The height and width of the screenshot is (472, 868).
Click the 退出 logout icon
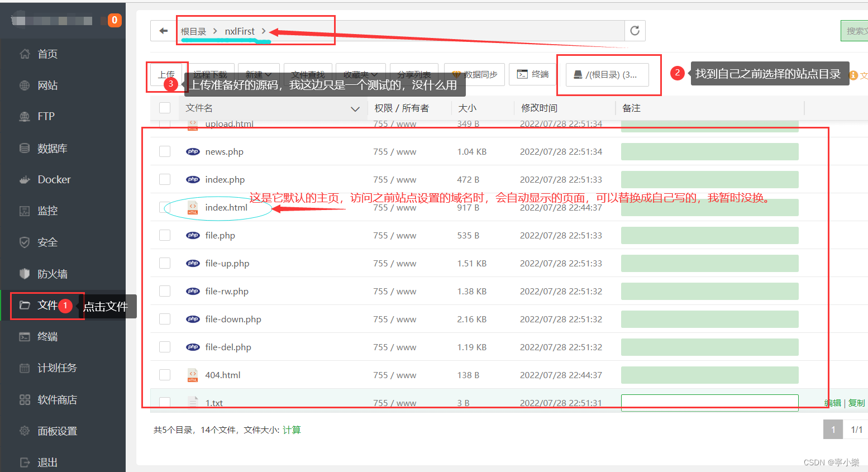click(25, 463)
